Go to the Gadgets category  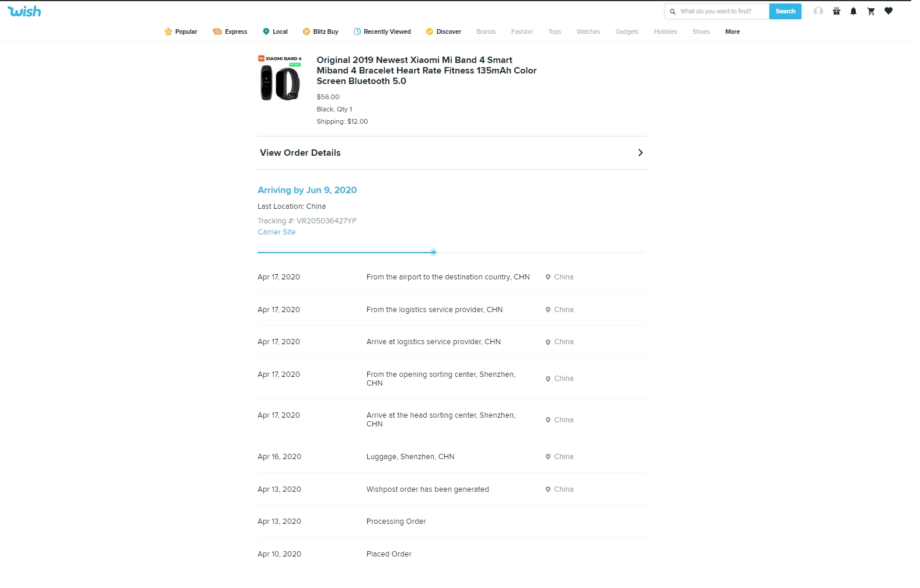[x=627, y=32]
